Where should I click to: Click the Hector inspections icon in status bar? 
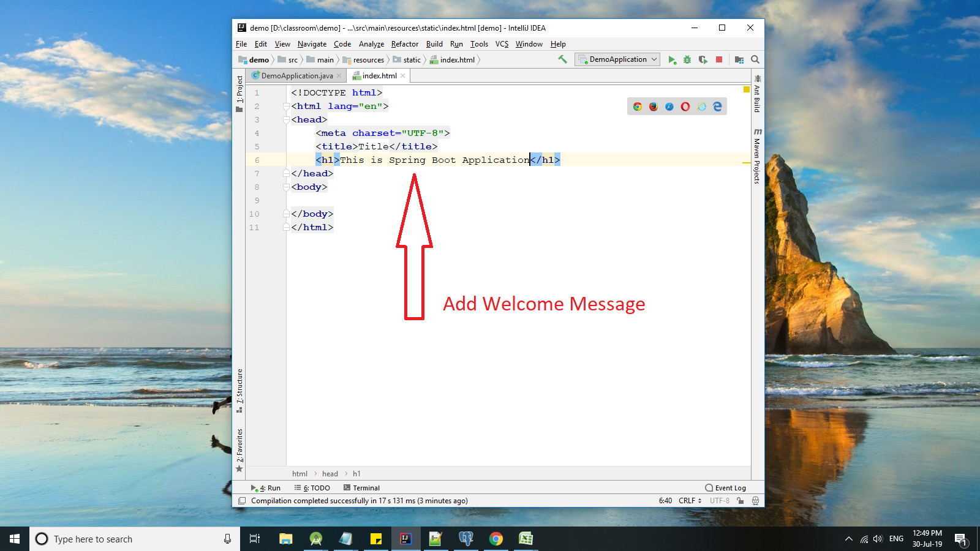click(755, 501)
